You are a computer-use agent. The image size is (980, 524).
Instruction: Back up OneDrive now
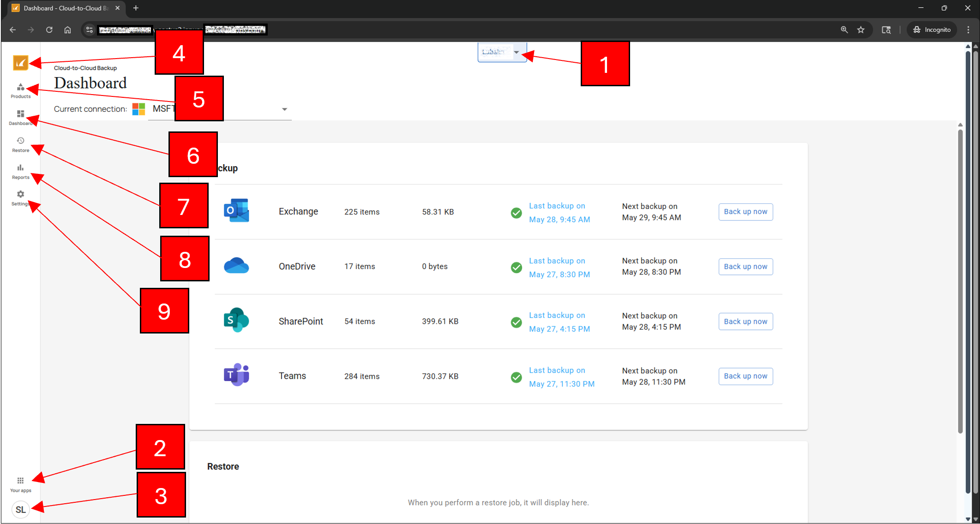tap(746, 267)
